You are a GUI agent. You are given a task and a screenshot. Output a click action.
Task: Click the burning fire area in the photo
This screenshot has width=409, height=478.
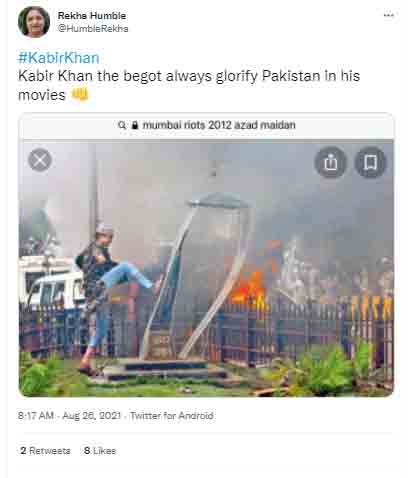tap(252, 285)
